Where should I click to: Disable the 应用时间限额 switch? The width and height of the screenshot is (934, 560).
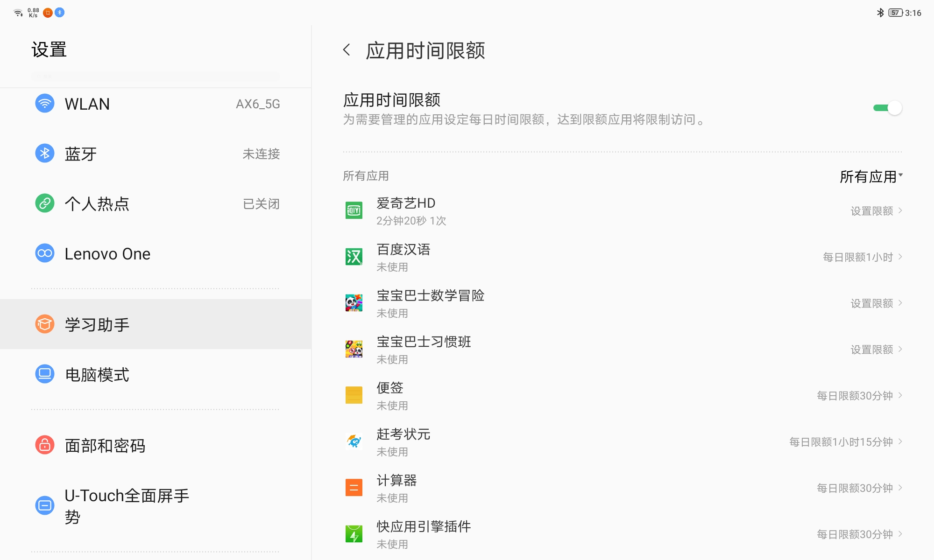pos(886,108)
